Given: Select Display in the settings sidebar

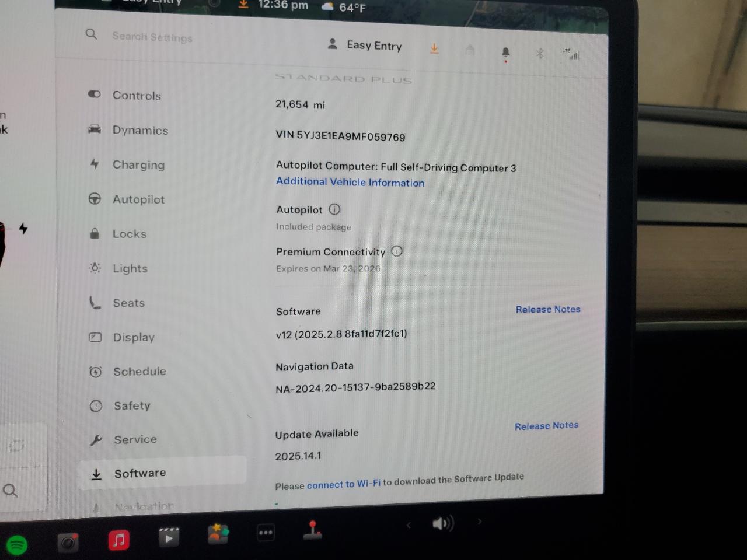Looking at the screenshot, I should 122,337.
